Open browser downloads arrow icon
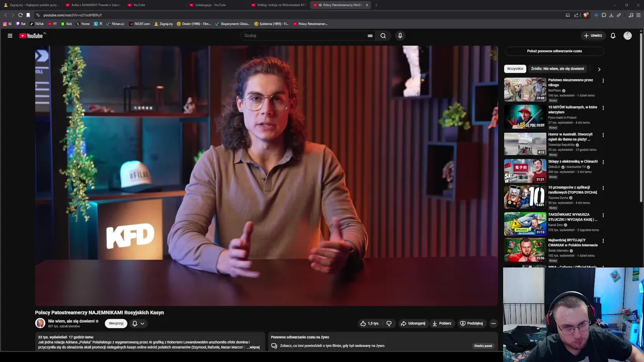Screen dimensions: 644x362 coord(611,15)
